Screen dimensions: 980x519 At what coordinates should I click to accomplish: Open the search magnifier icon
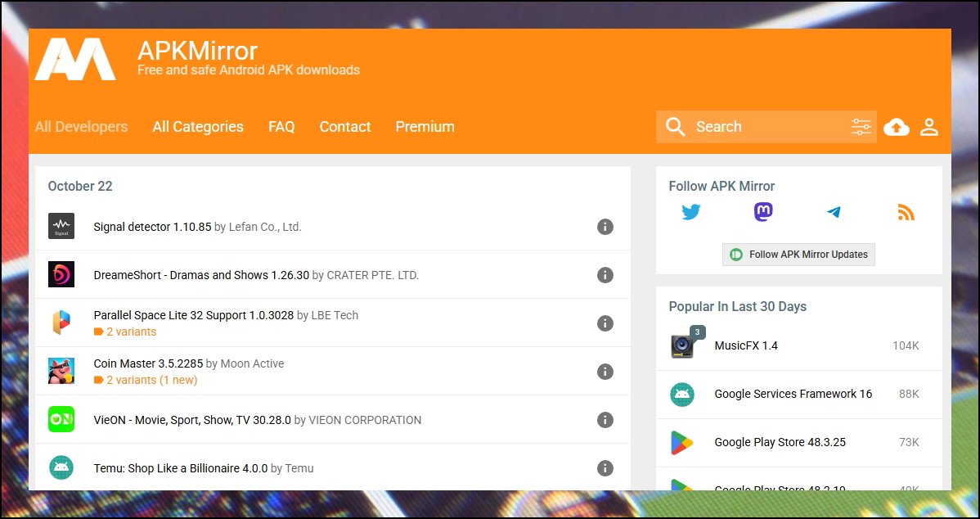click(x=675, y=126)
